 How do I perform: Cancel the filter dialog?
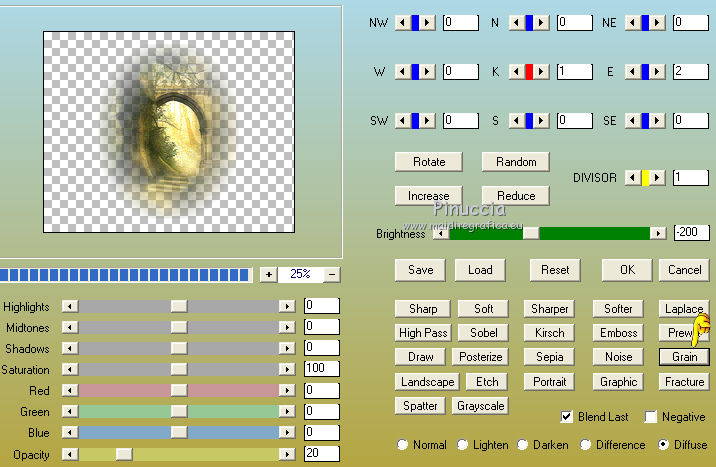[684, 270]
